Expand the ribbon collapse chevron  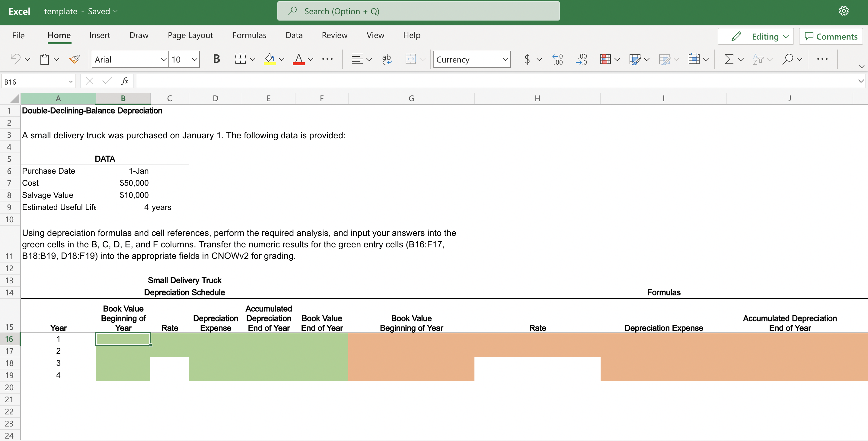(861, 66)
